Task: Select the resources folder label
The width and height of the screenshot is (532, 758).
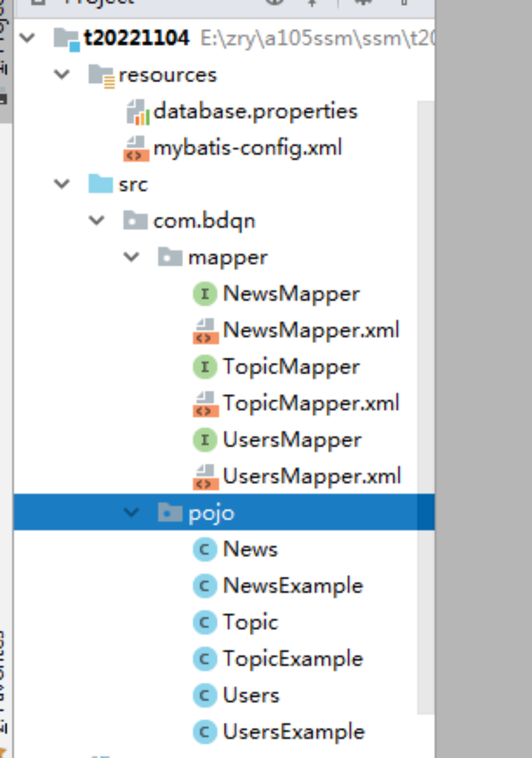Action: (167, 75)
